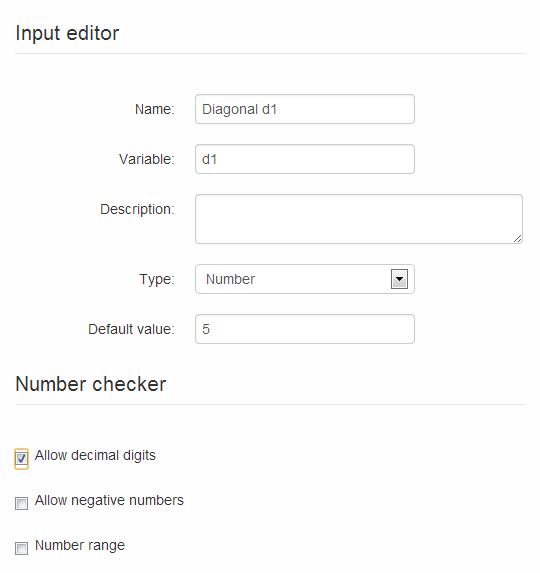The width and height of the screenshot is (540, 573).
Task: Click the arrow button of Type combo box
Action: point(399,279)
